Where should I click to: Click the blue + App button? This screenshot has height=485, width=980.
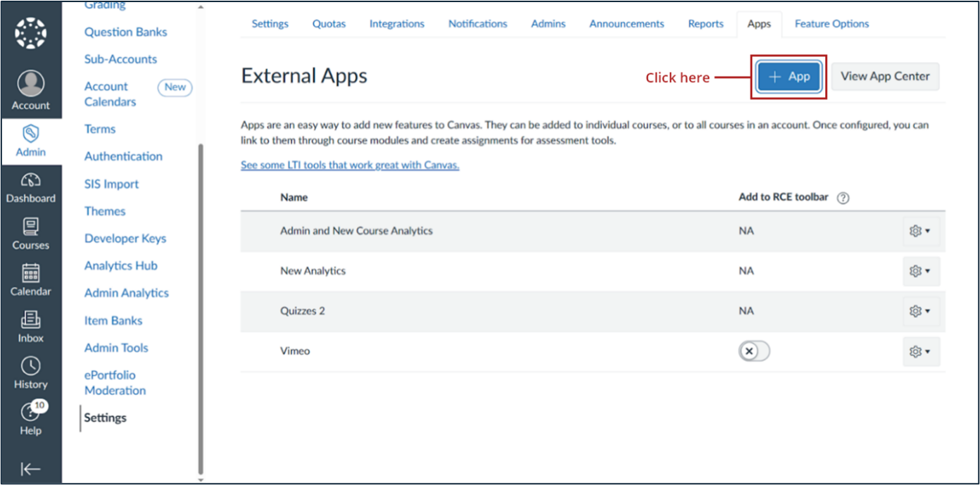[789, 77]
